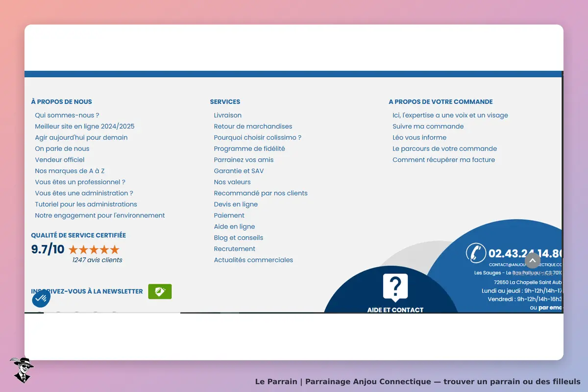Click the 9.7/10 rating score
Screen dimensions: 588x392
[48, 249]
